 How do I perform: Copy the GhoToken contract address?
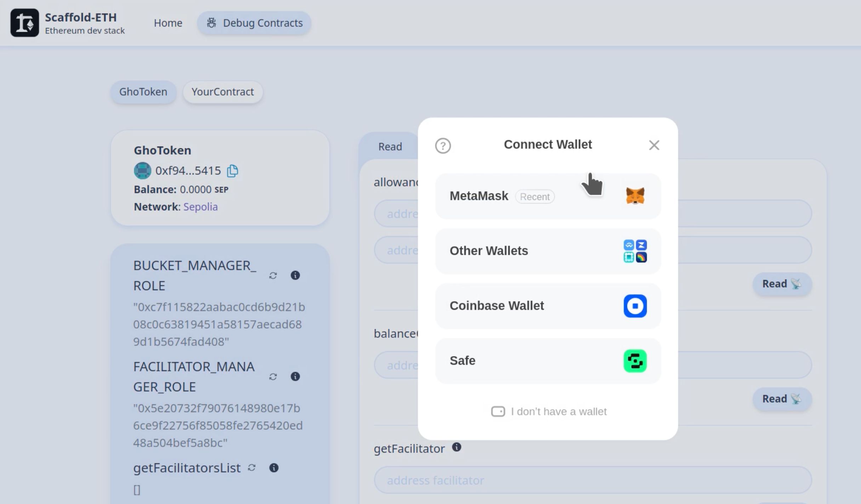[x=233, y=171]
